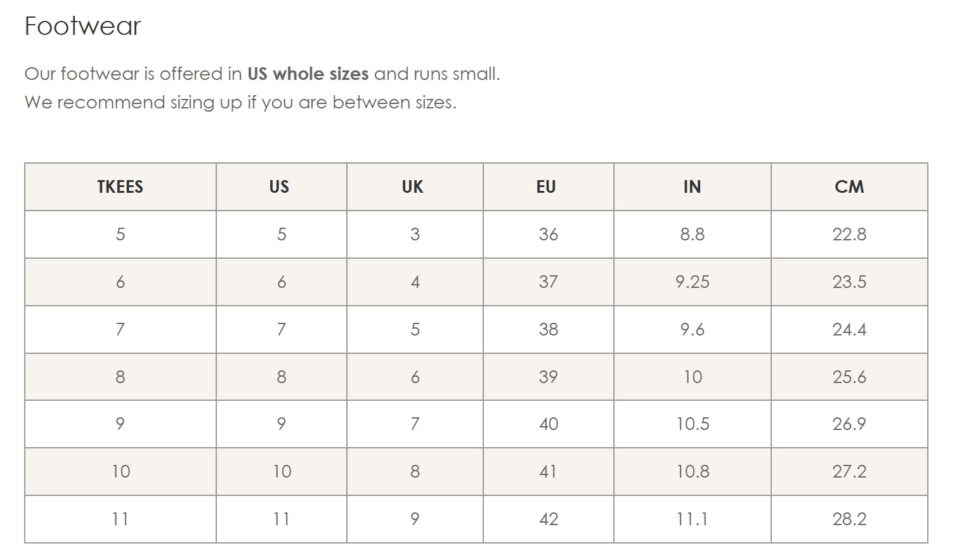Select the 9.25 inches cell

pyautogui.click(x=692, y=282)
